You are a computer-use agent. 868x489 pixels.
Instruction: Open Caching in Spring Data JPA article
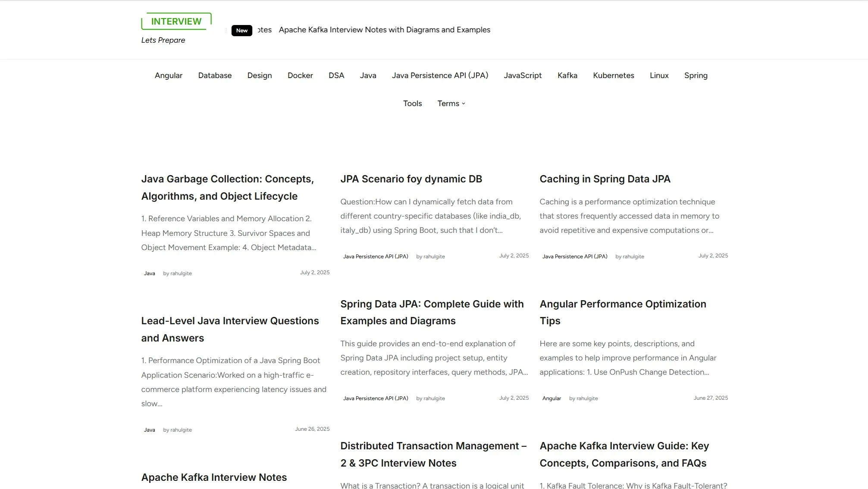(x=605, y=179)
